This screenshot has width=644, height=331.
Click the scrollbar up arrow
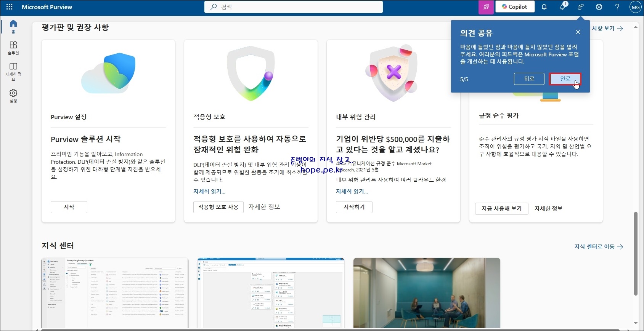pyautogui.click(x=636, y=27)
